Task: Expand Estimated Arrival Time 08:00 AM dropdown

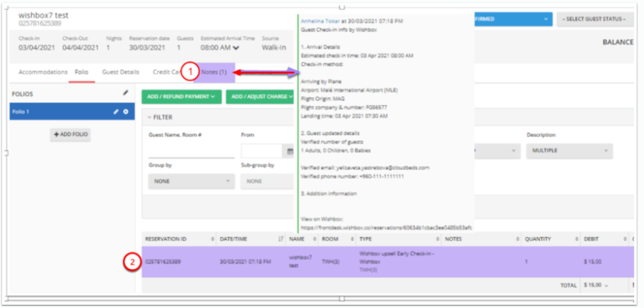Action: coord(225,48)
